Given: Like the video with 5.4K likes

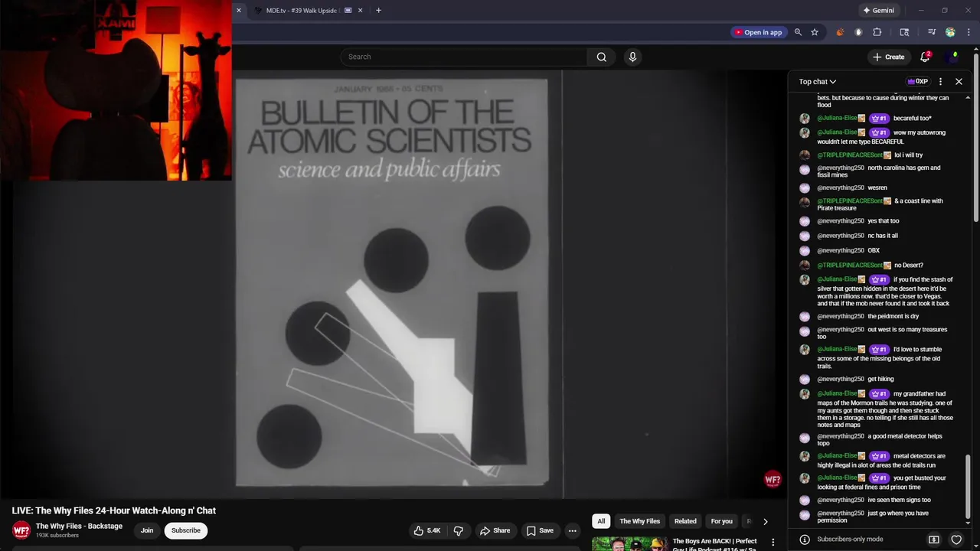Looking at the screenshot, I should point(427,530).
